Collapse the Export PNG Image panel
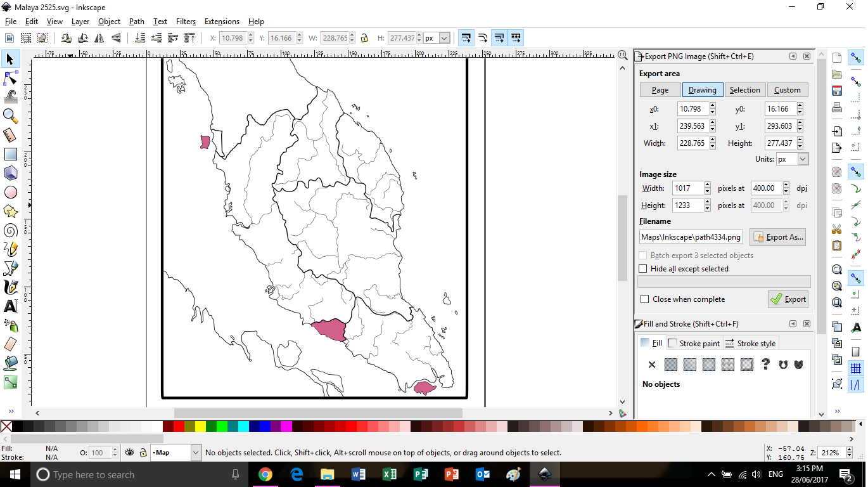868x487 pixels. pyautogui.click(x=793, y=56)
